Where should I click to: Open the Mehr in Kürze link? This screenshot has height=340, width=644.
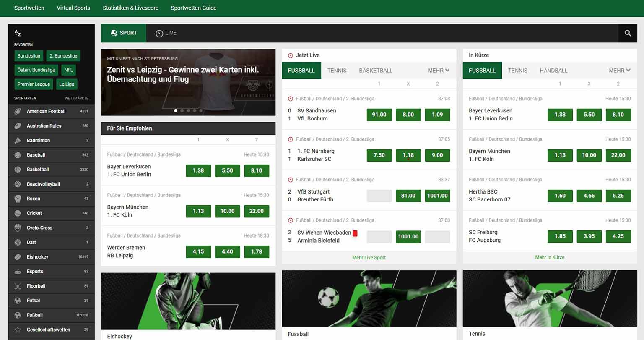point(550,257)
